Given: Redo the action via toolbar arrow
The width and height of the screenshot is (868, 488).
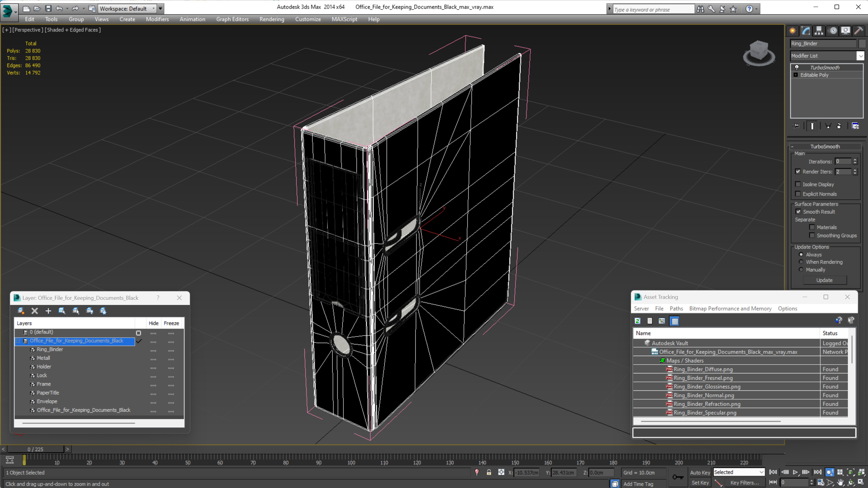Looking at the screenshot, I should coord(75,9).
